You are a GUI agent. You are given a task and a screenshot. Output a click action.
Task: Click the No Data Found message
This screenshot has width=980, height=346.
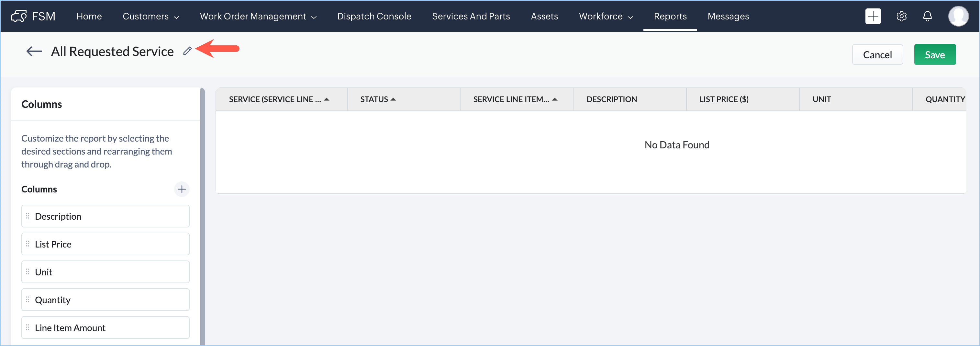(677, 145)
